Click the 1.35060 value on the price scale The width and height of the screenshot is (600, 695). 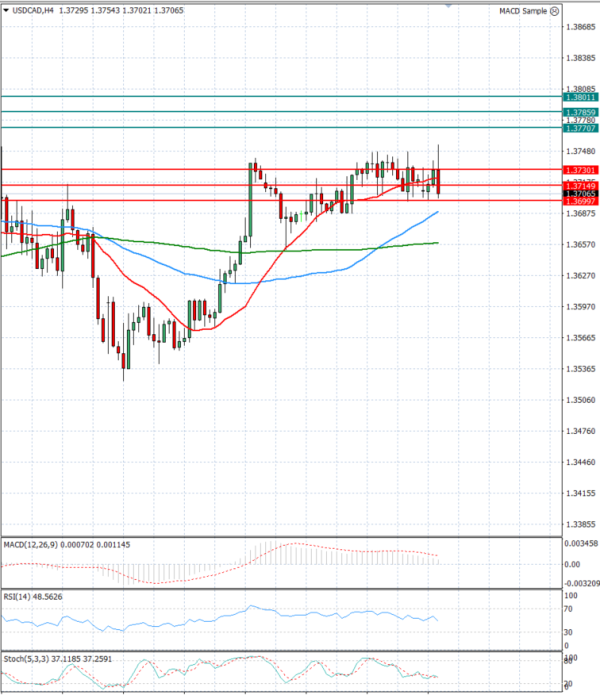[x=581, y=400]
